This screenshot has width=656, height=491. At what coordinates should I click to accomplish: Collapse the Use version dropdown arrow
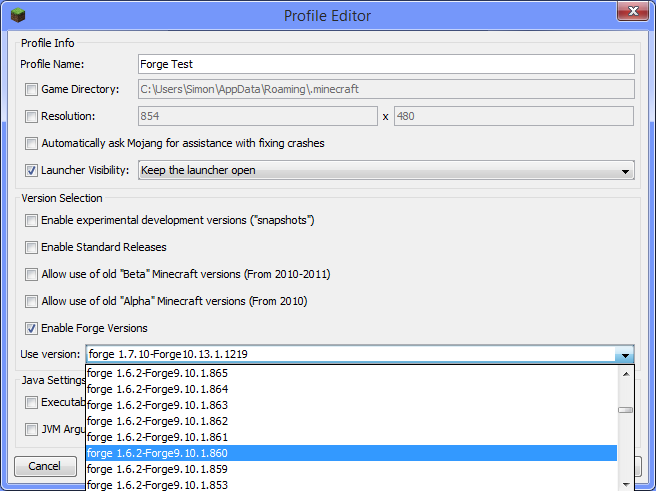click(x=625, y=355)
